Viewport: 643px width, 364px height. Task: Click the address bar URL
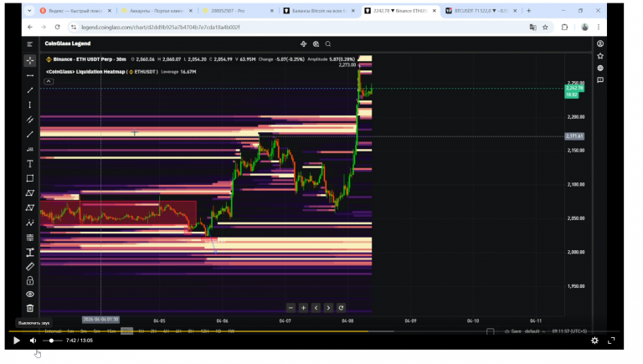pos(161,27)
